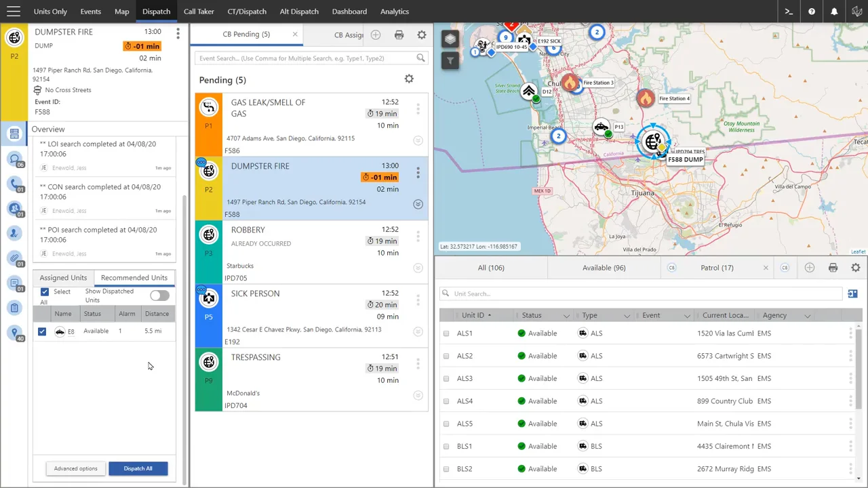
Task: Open the Status column filter dropdown
Action: point(566,316)
